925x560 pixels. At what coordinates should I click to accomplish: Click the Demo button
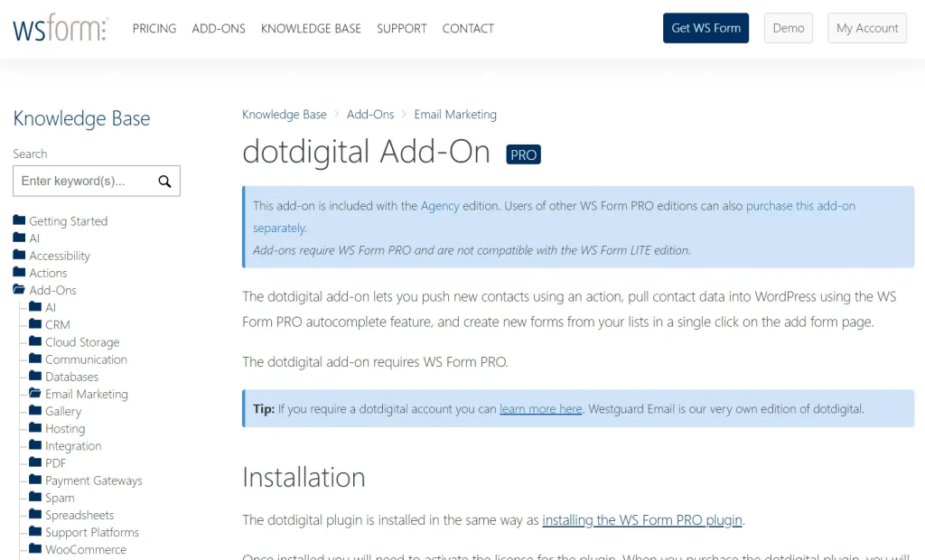pos(788,28)
